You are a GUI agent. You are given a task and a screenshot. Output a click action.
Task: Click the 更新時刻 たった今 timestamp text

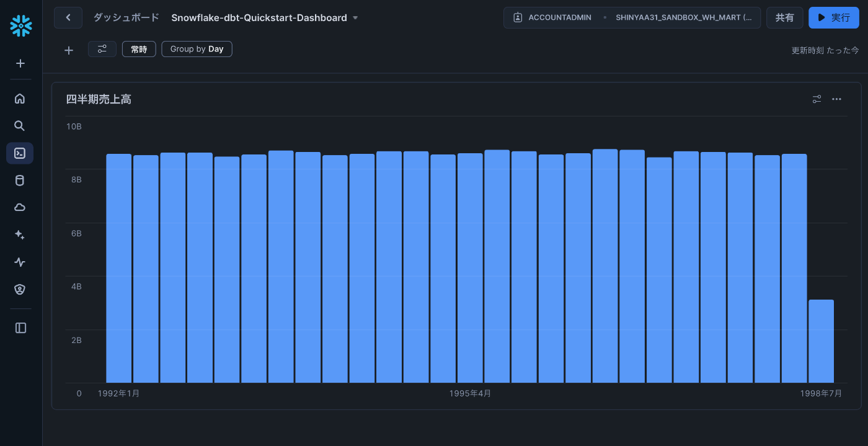pyautogui.click(x=825, y=50)
